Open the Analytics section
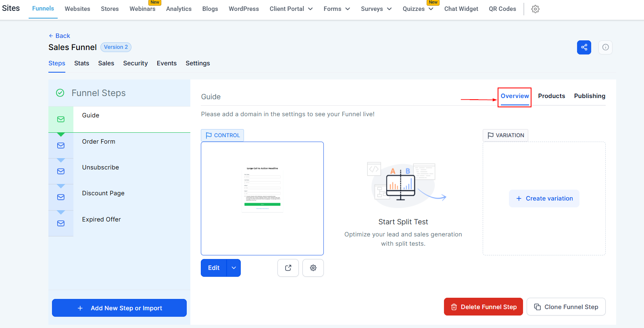Image resolution: width=644 pixels, height=328 pixels. click(179, 9)
